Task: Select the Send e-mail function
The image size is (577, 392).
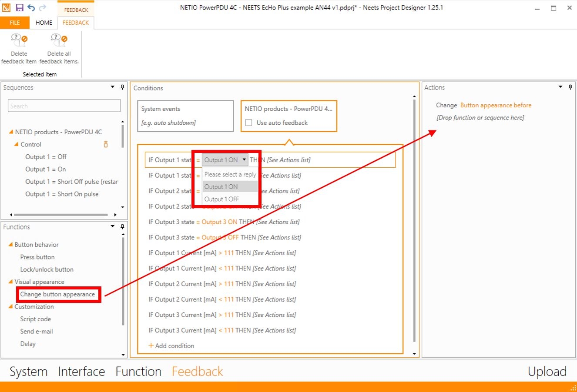Action: pos(37,332)
